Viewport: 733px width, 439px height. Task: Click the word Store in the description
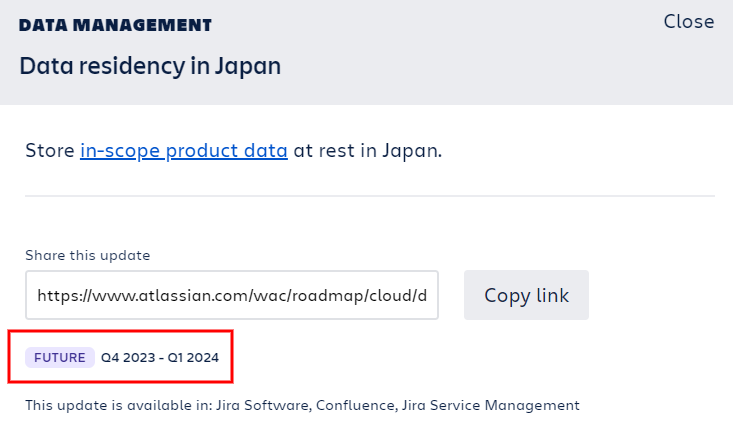pos(50,151)
